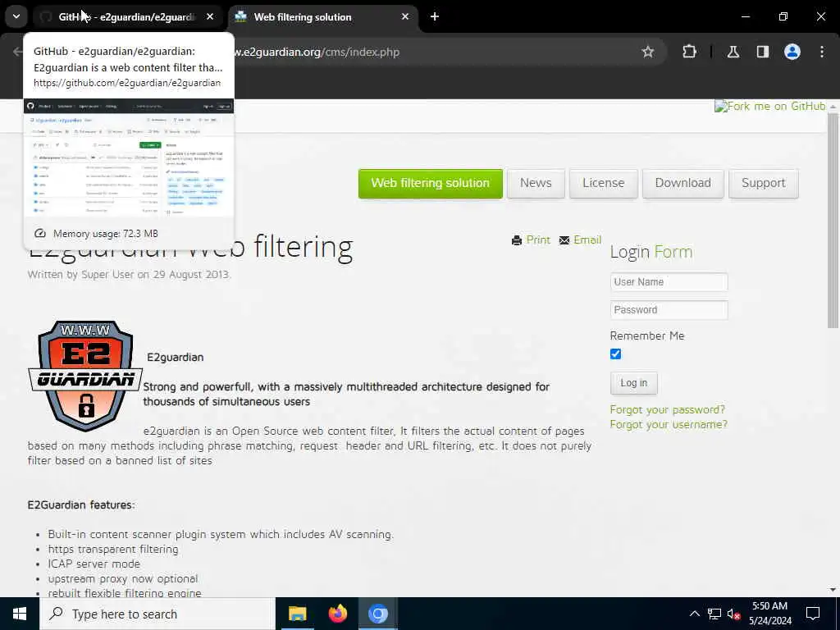Open the taskbar clock and date
840x630 pixels.
pos(769,614)
